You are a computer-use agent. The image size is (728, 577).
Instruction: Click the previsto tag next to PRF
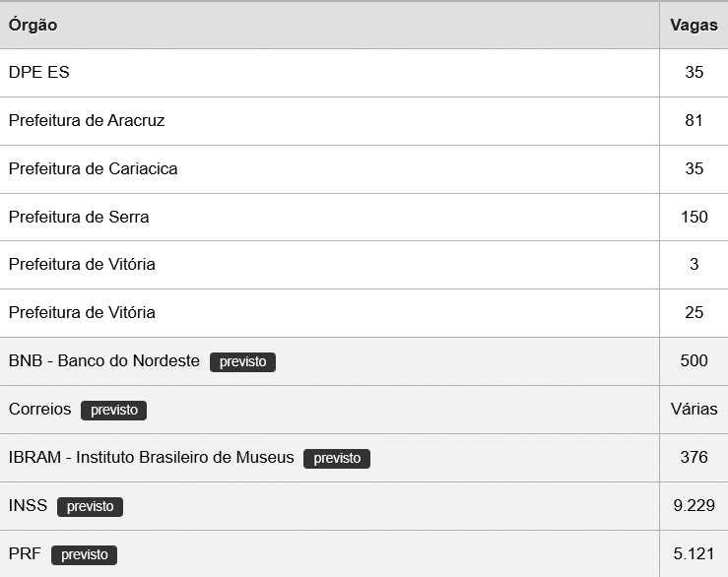[85, 555]
